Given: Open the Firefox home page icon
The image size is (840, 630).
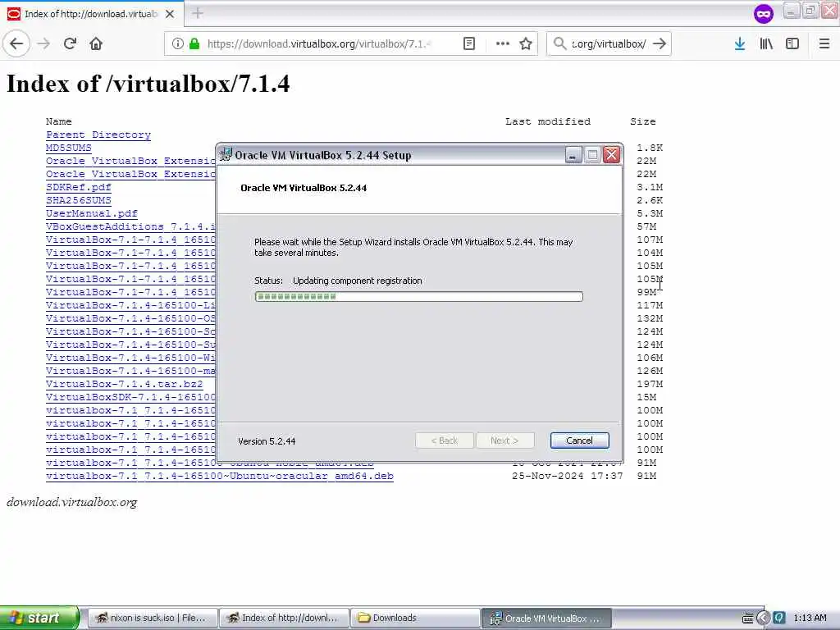Looking at the screenshot, I should coord(96,43).
